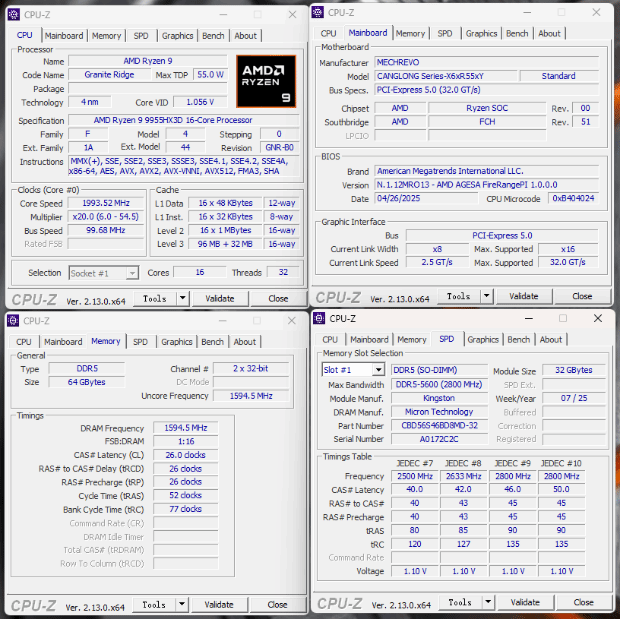Click the CAS# Latency value 26.0 clocks
The image size is (620, 619).
click(185, 455)
